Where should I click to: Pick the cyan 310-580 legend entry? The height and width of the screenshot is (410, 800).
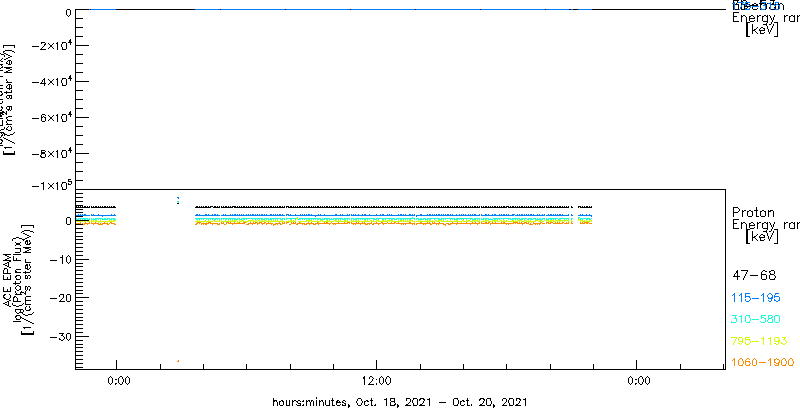(x=756, y=320)
